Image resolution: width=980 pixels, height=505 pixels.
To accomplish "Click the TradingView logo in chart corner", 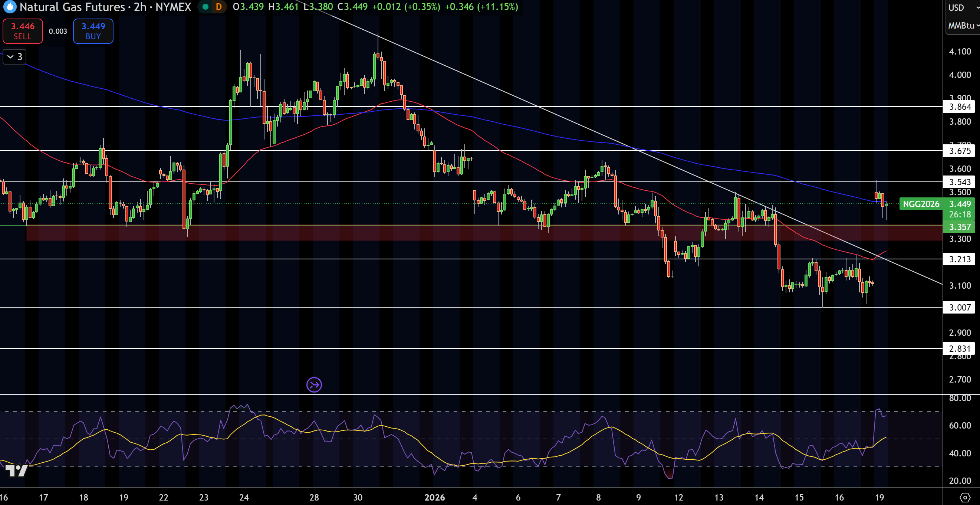I will pyautogui.click(x=16, y=471).
